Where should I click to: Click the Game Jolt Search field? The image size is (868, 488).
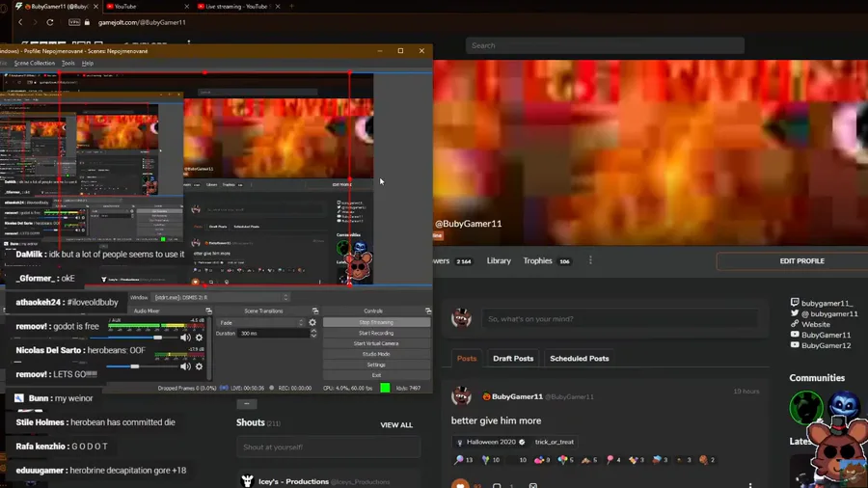click(x=605, y=46)
